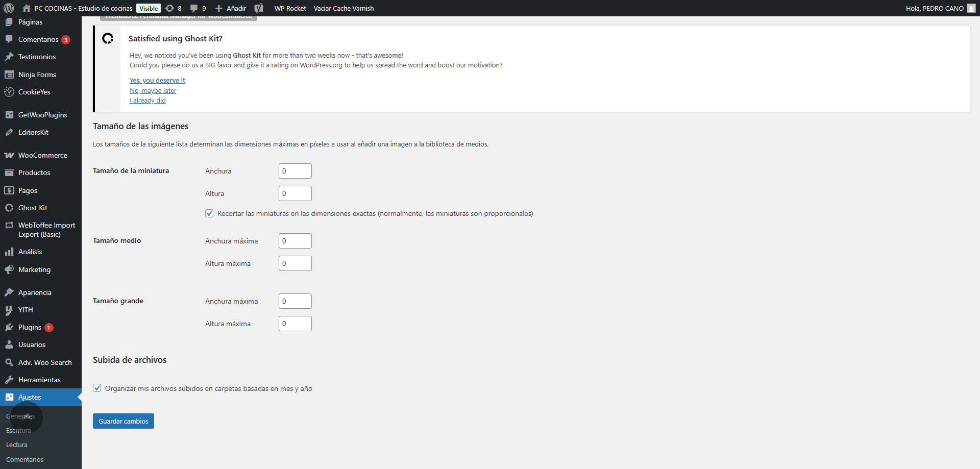Click the GetWooPlugins icon

pyautogui.click(x=9, y=115)
